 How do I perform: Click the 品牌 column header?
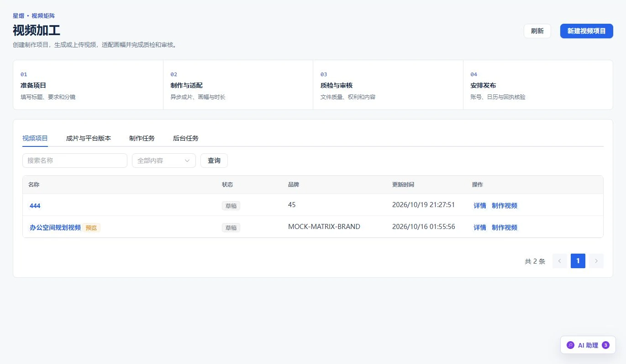tap(294, 185)
